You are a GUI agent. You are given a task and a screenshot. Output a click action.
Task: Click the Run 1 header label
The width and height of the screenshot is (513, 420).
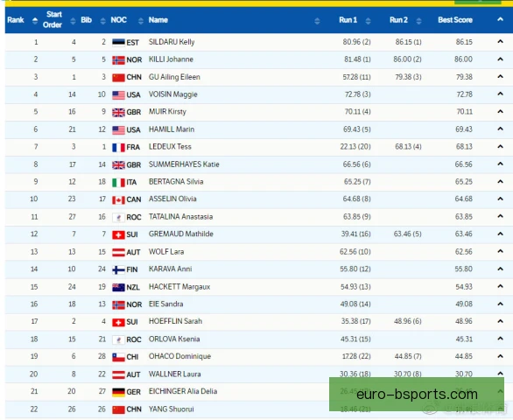(x=348, y=20)
